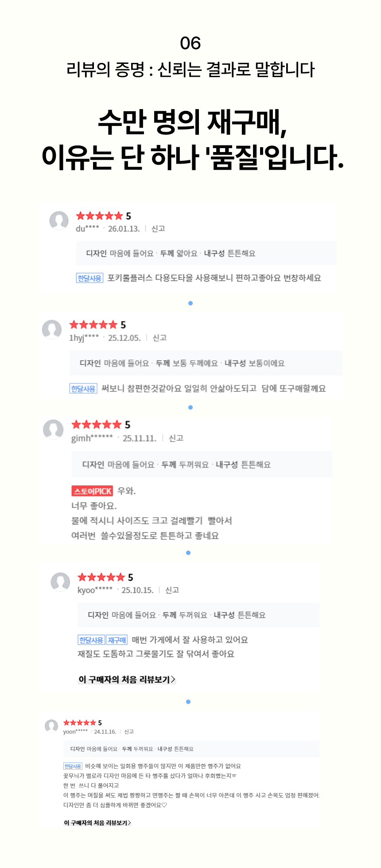The height and width of the screenshot is (868, 381).
Task: Click the five-star rating bar on kyoo***** review
Action: click(101, 577)
